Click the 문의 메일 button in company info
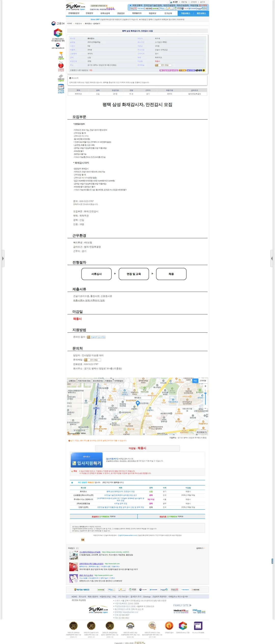Image resolution: width=275 pixels, height=644 pixels. click(x=163, y=65)
